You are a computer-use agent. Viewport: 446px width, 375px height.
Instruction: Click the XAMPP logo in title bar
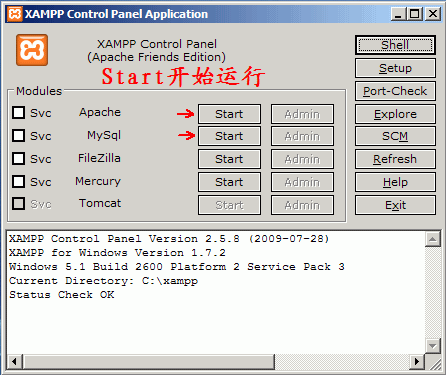point(15,14)
